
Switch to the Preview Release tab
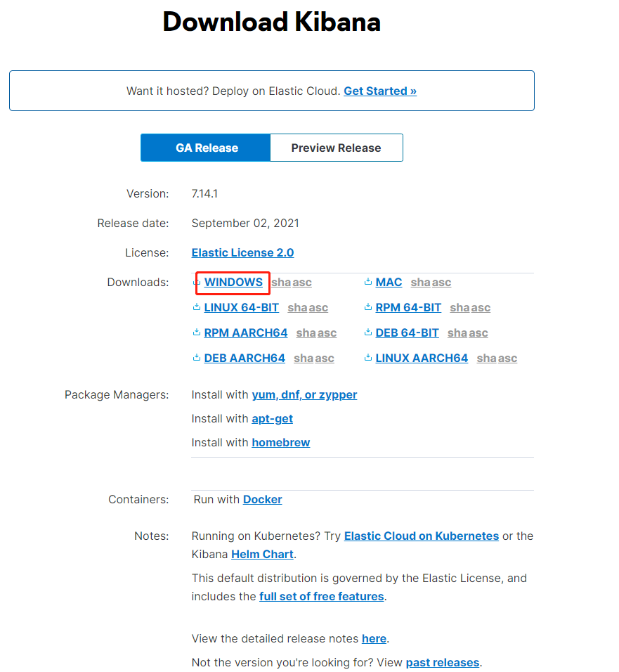click(x=336, y=148)
